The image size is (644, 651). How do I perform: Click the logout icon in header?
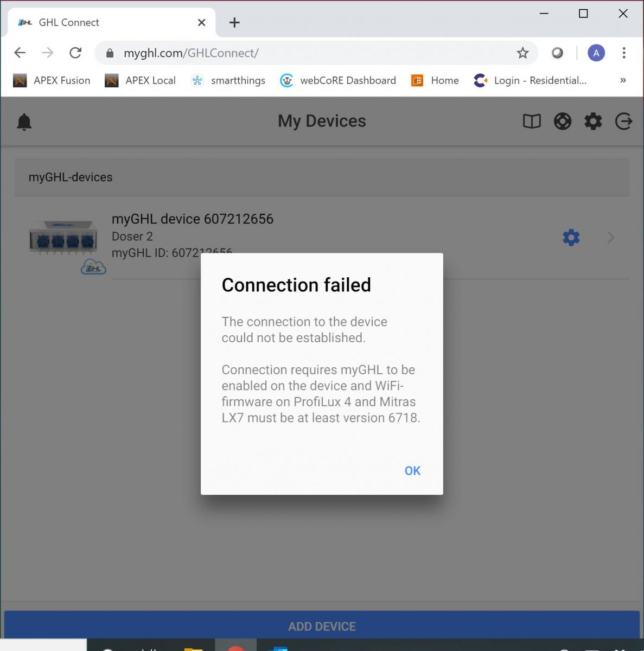click(623, 121)
